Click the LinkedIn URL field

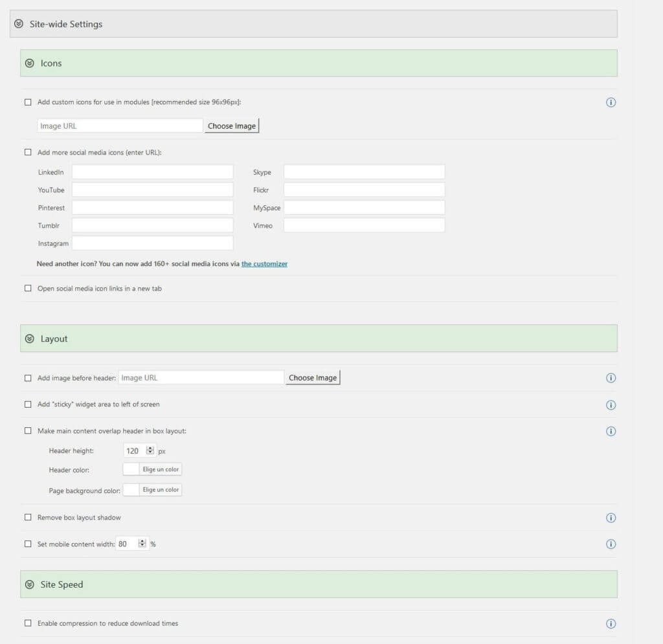153,172
